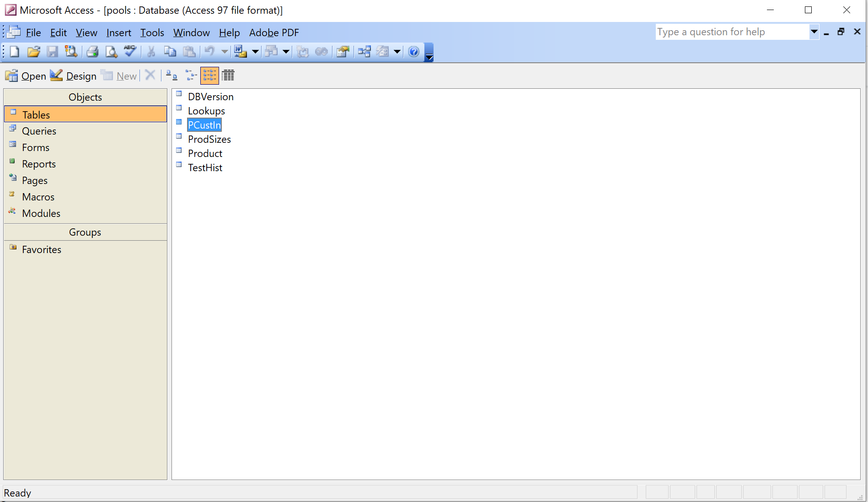Switch to Large Icons view

click(171, 75)
